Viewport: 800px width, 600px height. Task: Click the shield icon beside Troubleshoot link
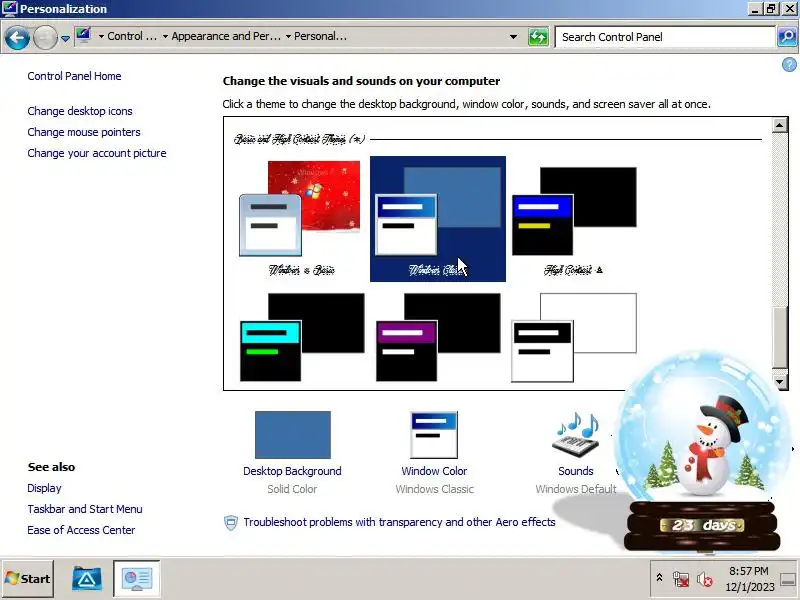coord(231,522)
